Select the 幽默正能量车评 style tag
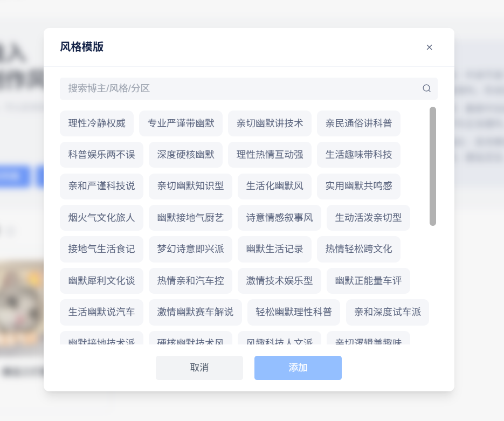Viewport: 504px width, 421px height. tap(368, 281)
